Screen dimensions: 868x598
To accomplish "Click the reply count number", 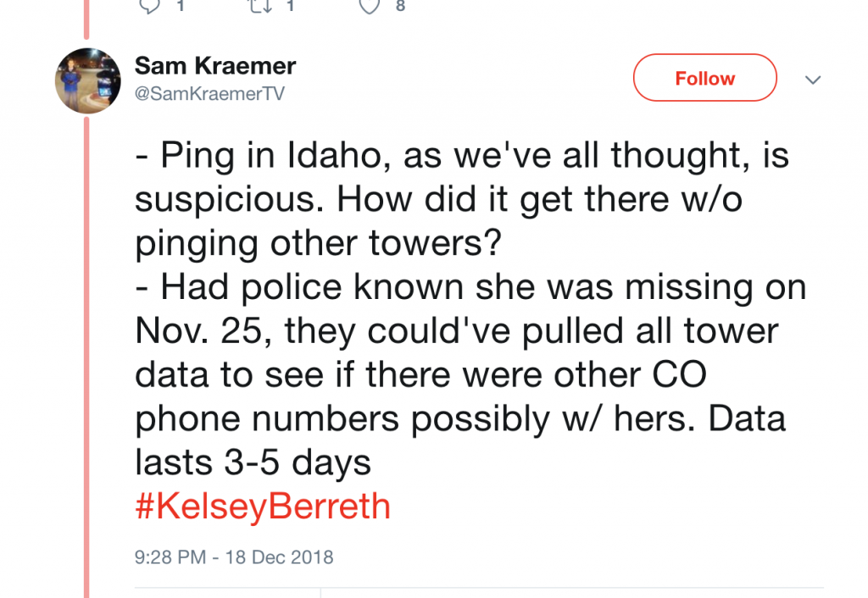I will pyautogui.click(x=181, y=5).
